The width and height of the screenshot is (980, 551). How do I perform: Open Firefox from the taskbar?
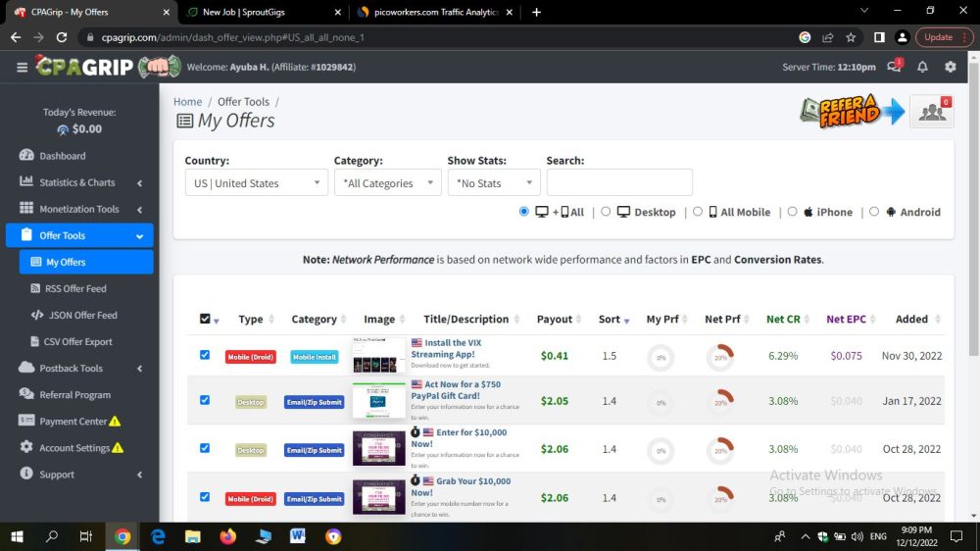tap(228, 536)
